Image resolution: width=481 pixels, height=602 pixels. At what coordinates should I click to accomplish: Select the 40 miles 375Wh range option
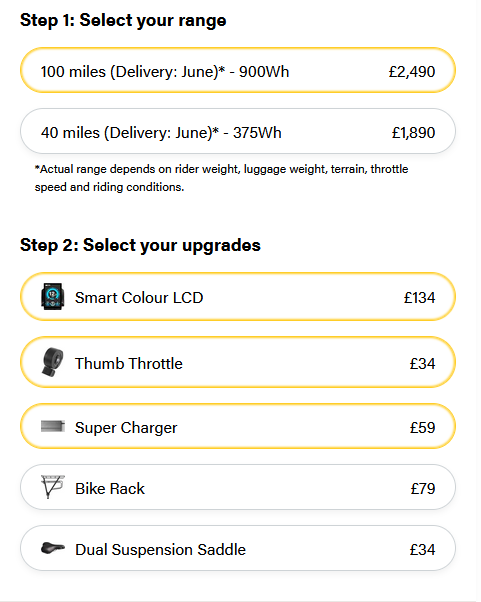point(238,131)
